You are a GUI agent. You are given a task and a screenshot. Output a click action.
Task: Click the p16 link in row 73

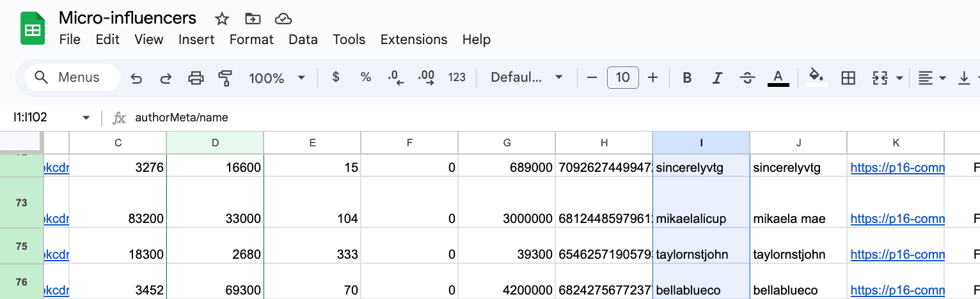pos(897,219)
